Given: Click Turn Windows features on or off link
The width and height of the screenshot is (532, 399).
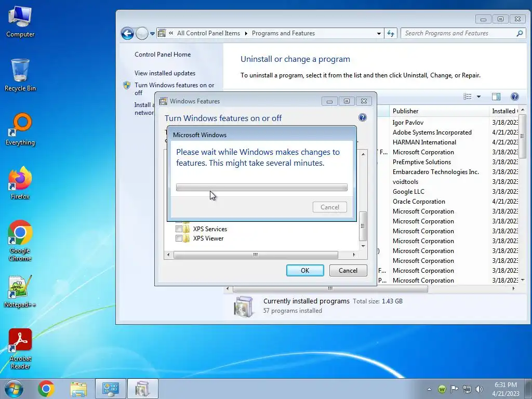Looking at the screenshot, I should pos(175,89).
